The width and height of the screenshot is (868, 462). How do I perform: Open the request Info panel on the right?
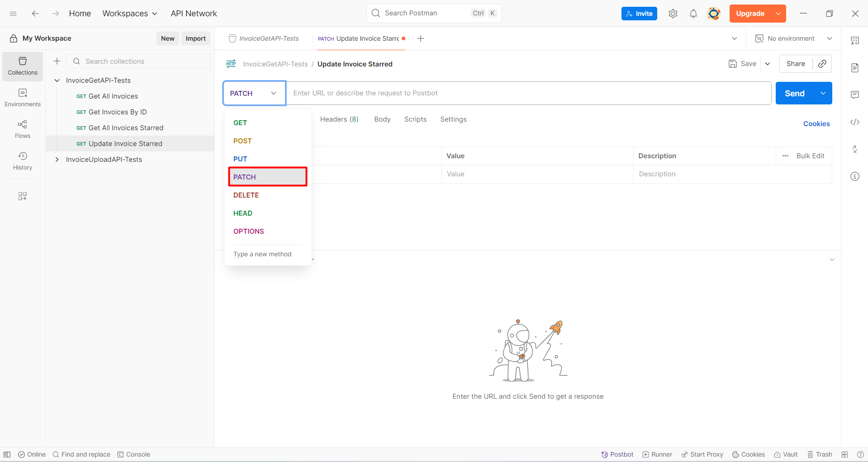[855, 176]
